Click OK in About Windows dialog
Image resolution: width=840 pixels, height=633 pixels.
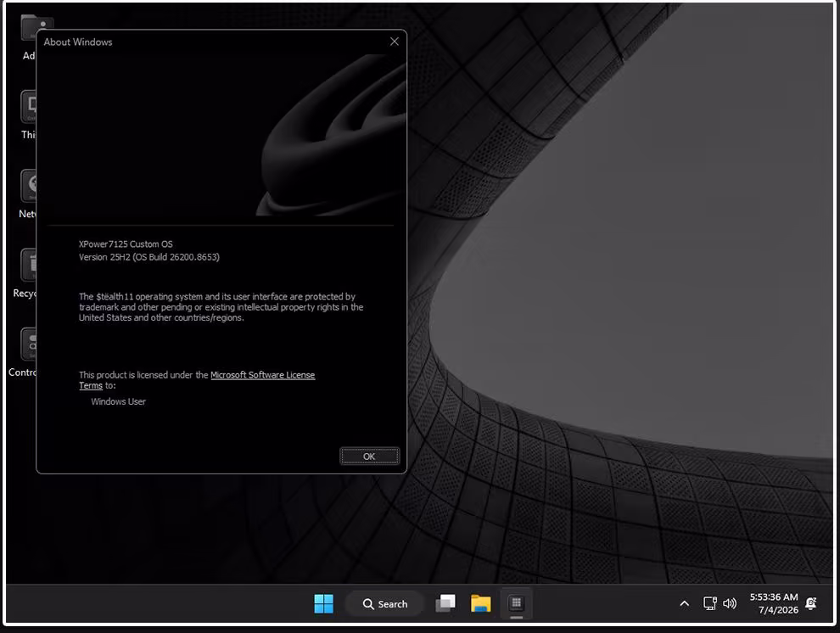point(369,457)
